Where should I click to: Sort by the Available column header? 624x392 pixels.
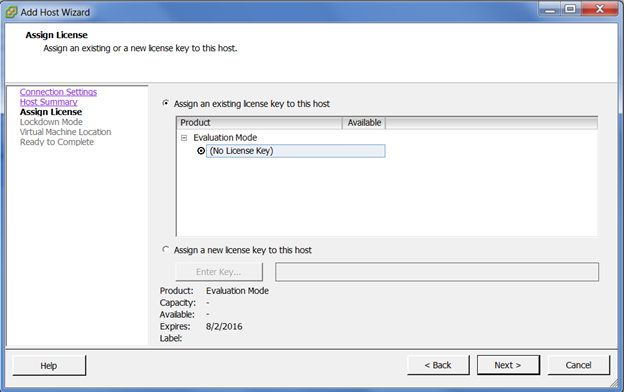point(364,123)
